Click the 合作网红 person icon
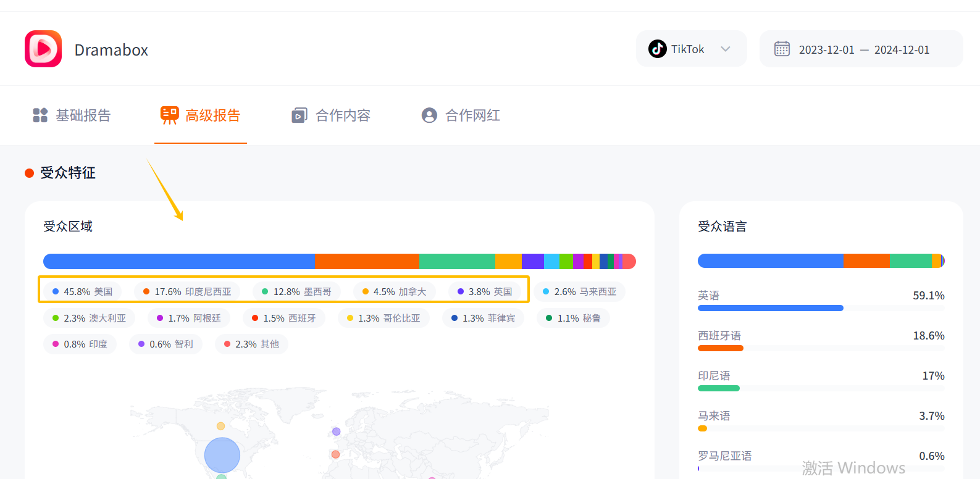The image size is (980, 479). 429,115
